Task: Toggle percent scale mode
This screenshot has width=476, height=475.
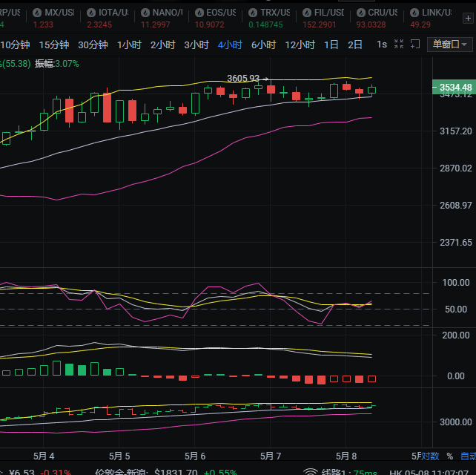Action: [449, 456]
